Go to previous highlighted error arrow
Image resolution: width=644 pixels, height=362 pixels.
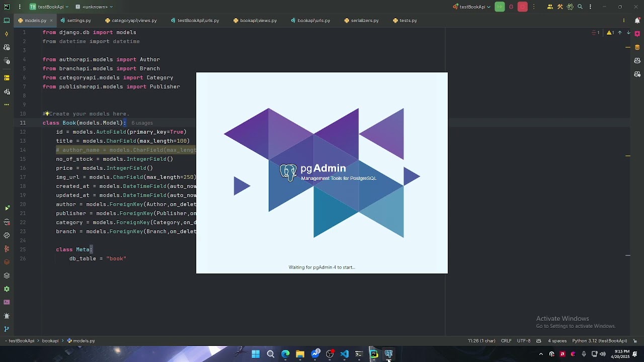[x=620, y=33]
